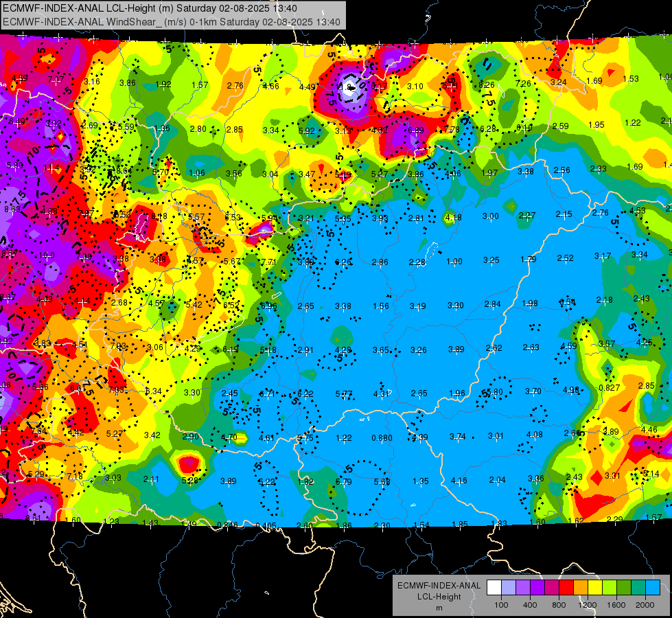This screenshot has height=618, width=672.
Task: Click the orange legend color swatch
Action: (x=581, y=588)
